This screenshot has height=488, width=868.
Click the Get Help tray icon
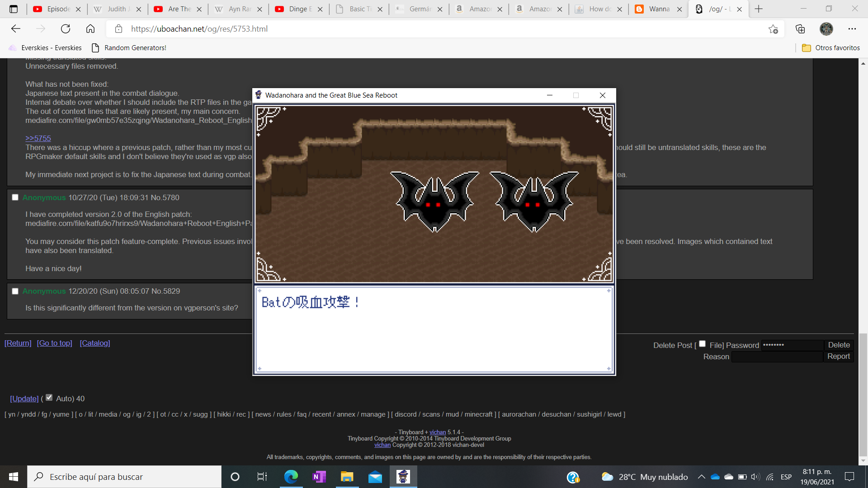coord(573,477)
